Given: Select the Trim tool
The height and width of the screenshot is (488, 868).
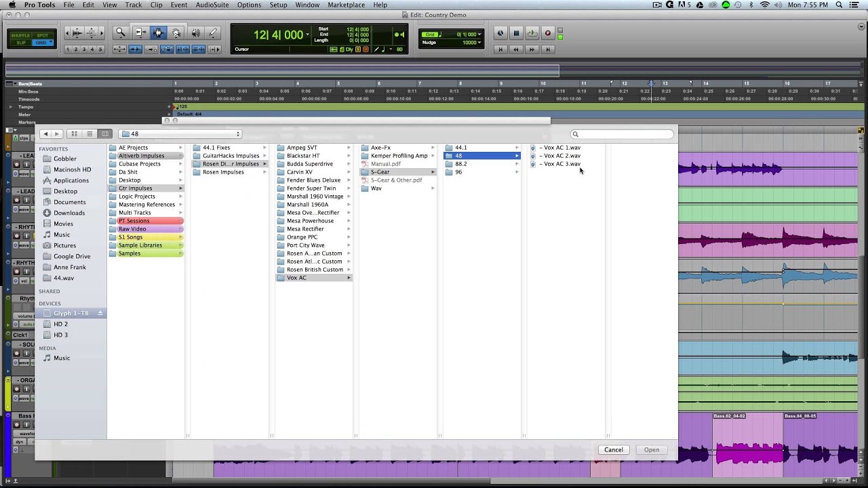Looking at the screenshot, I should pyautogui.click(x=140, y=33).
